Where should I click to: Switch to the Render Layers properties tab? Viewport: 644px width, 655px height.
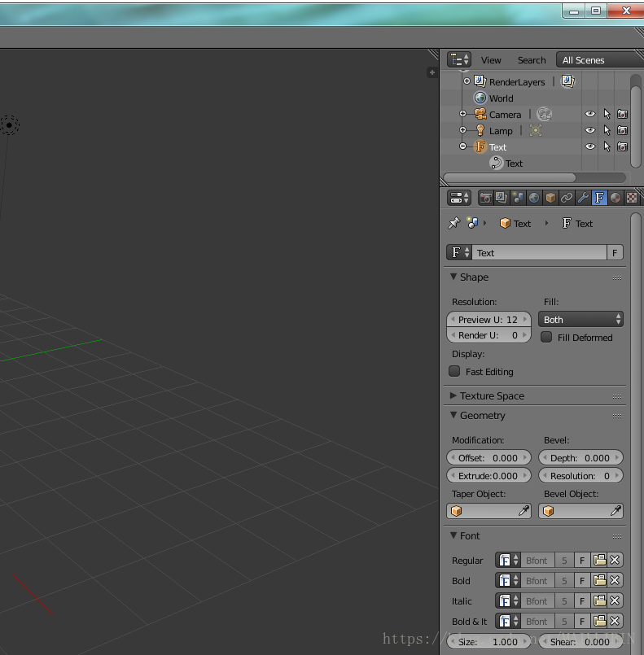click(x=501, y=198)
